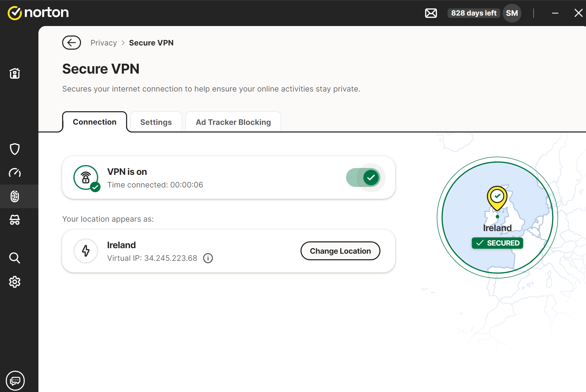Open the Identity incognito sidebar icon
Viewport: 586px width, 392px height.
pos(15,220)
